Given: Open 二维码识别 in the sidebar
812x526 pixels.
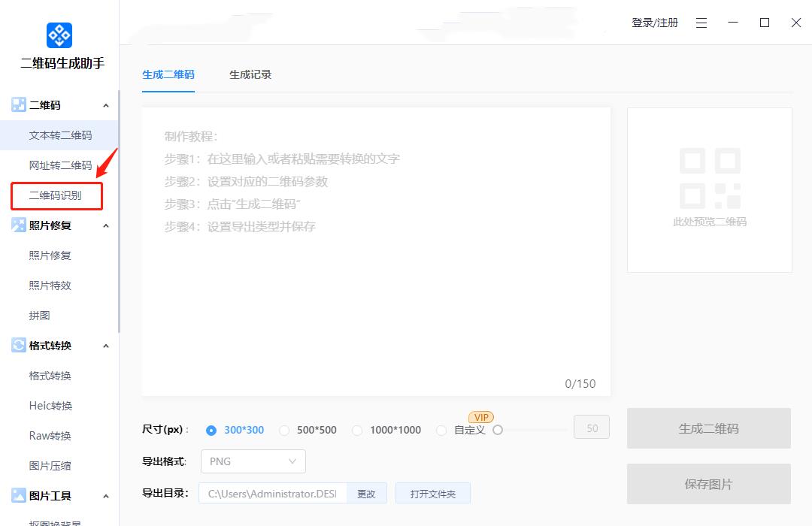Looking at the screenshot, I should pos(55,195).
